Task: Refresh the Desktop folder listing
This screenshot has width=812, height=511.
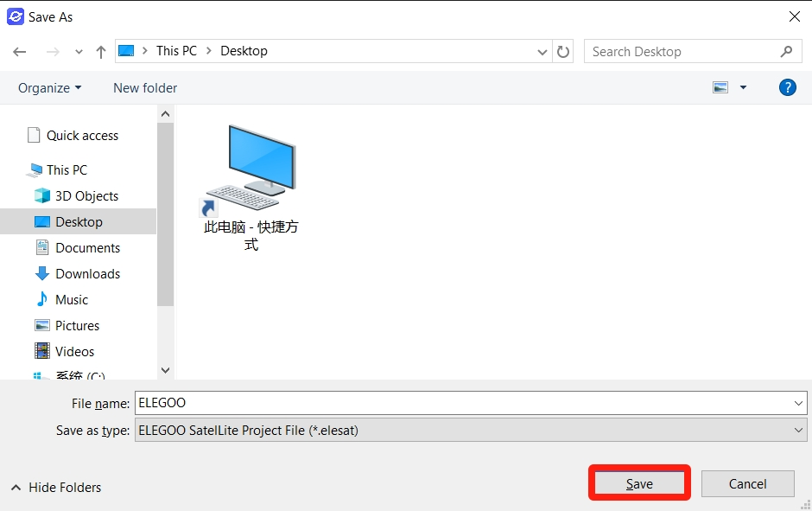Action: tap(563, 52)
